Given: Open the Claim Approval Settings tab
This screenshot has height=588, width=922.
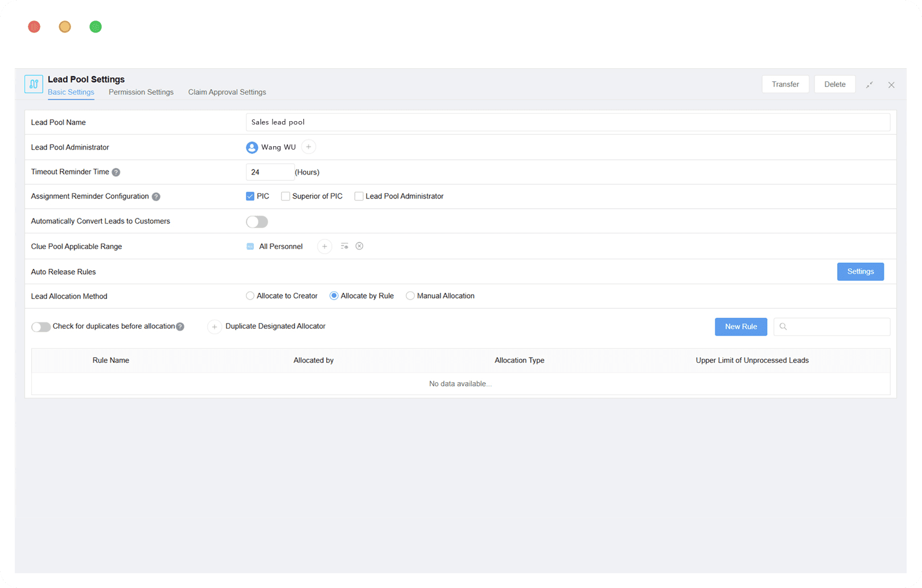Looking at the screenshot, I should tap(227, 92).
